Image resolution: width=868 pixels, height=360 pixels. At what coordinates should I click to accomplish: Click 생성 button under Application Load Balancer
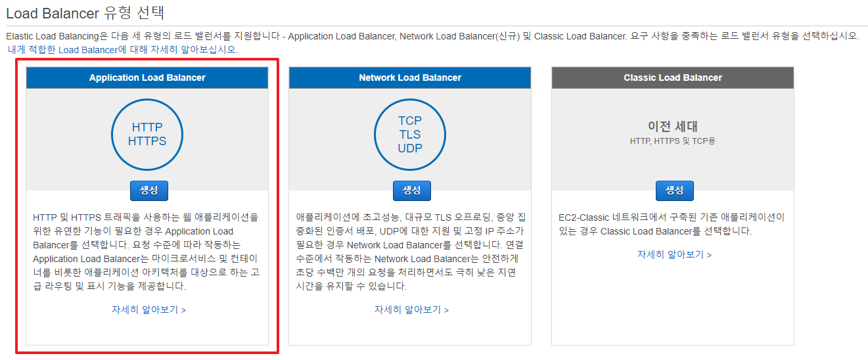(x=148, y=191)
